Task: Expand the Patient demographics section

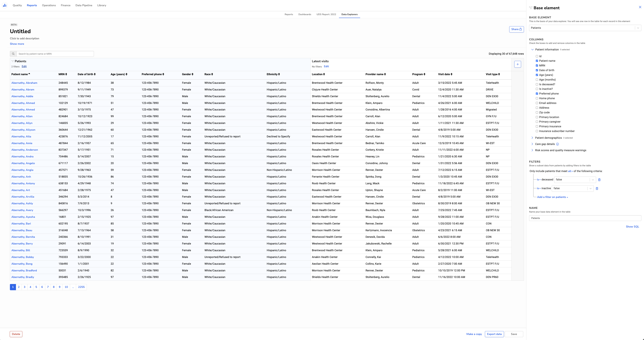Action: (x=532, y=138)
